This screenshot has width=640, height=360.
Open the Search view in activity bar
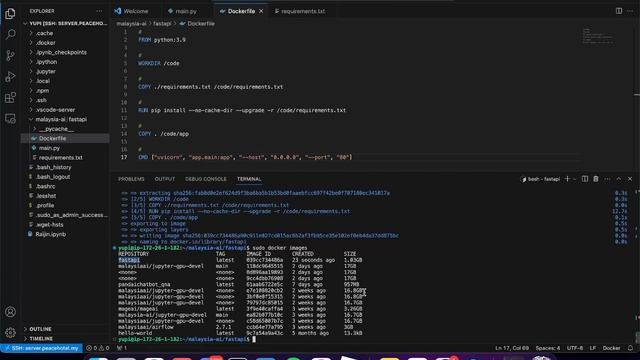(10, 34)
